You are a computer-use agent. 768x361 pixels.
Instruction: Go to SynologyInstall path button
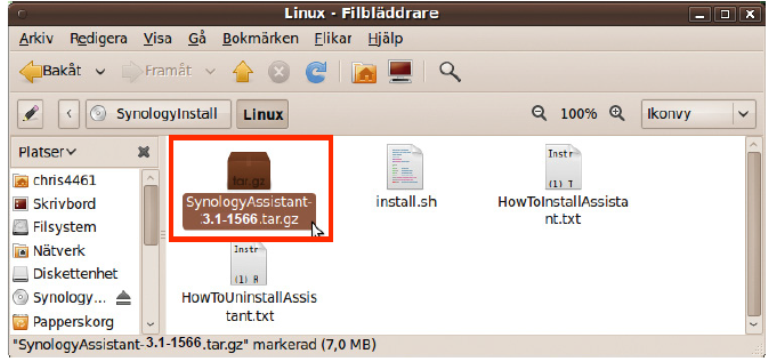pos(158,114)
